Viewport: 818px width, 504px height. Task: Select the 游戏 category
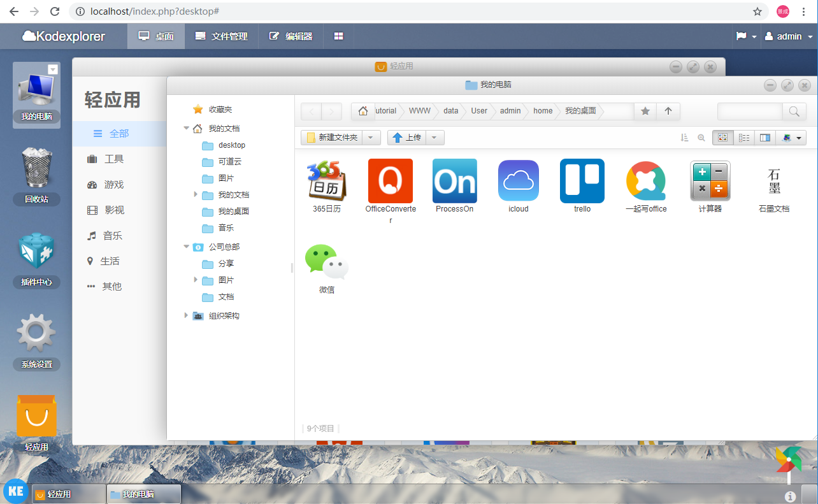pyautogui.click(x=120, y=184)
